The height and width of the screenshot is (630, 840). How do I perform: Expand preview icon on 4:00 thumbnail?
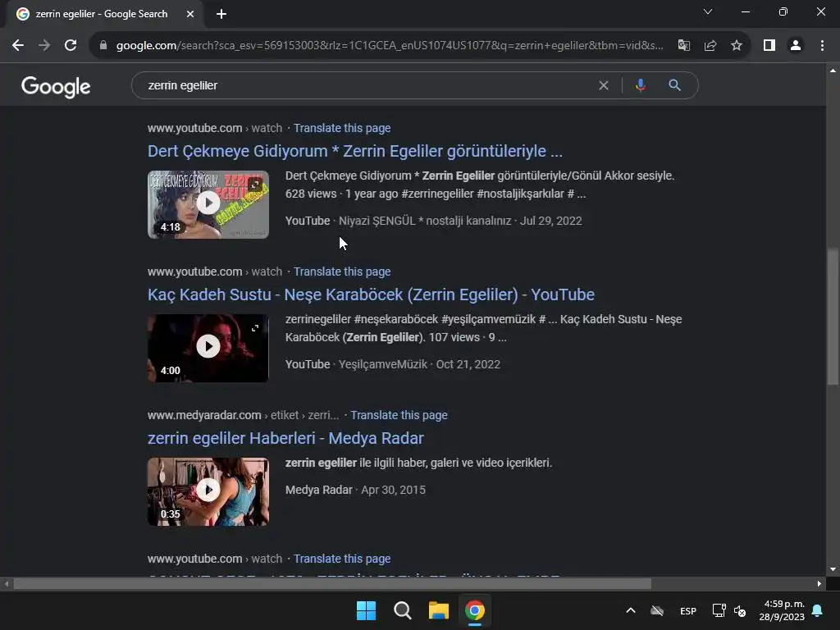(256, 328)
